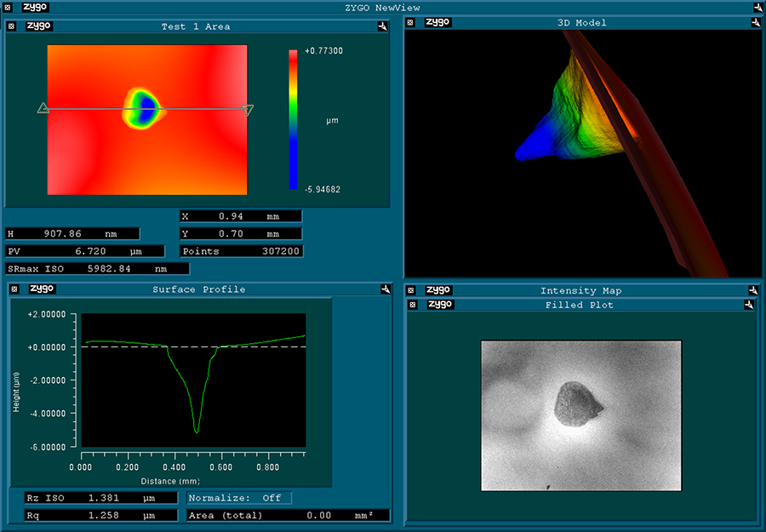
Task: Click the zygo logo on 3D Model panel
Action: (437, 22)
